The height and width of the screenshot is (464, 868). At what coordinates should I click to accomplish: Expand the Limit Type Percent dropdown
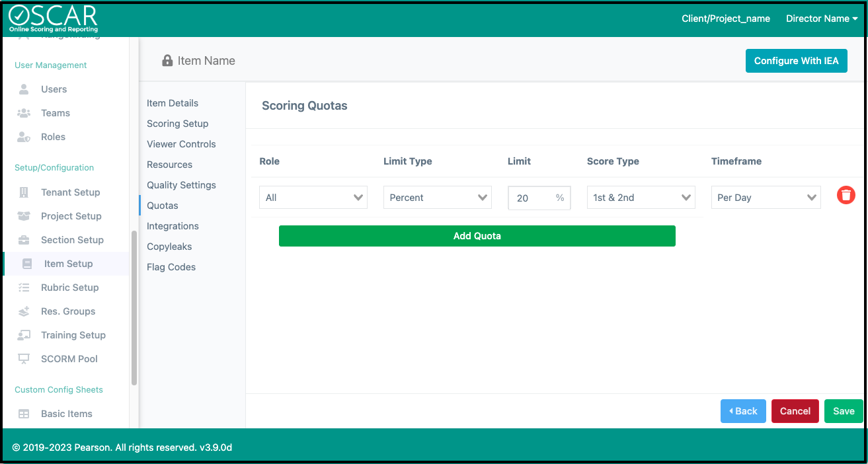[437, 198]
